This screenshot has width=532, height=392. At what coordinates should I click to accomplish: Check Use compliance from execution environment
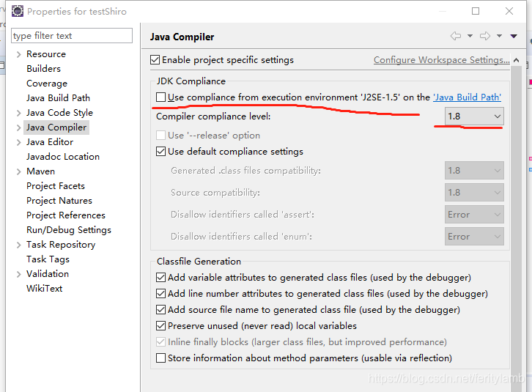(160, 97)
